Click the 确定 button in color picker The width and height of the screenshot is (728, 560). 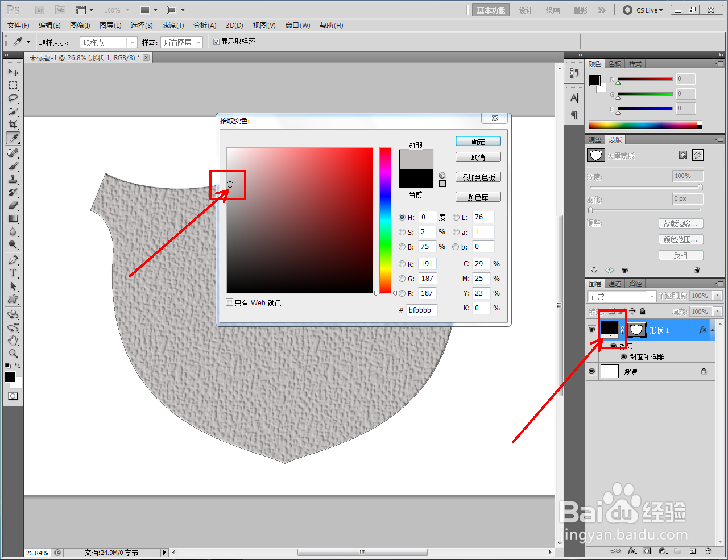pos(478,142)
